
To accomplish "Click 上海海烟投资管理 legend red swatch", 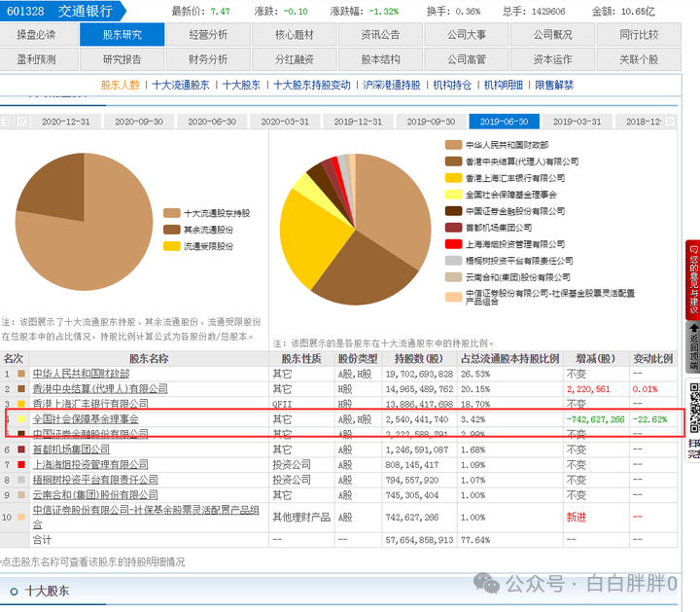I will (x=453, y=244).
